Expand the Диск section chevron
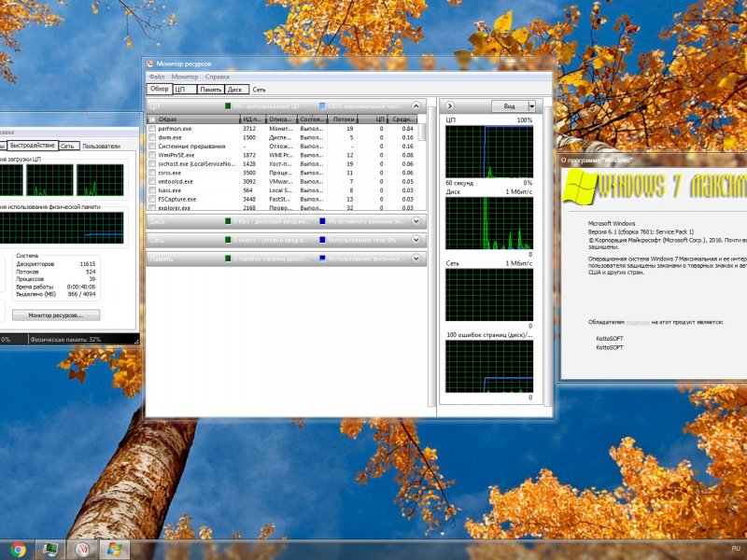This screenshot has width=747, height=560. coord(416,221)
